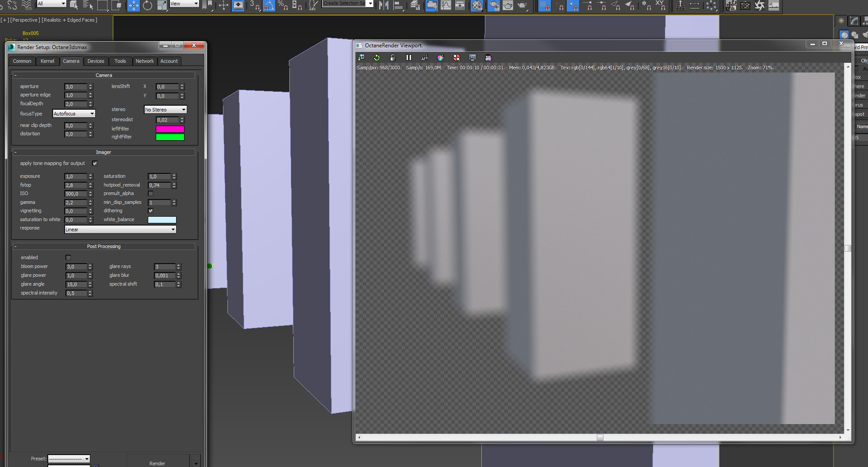Open the Mirror tool

tap(384, 5)
